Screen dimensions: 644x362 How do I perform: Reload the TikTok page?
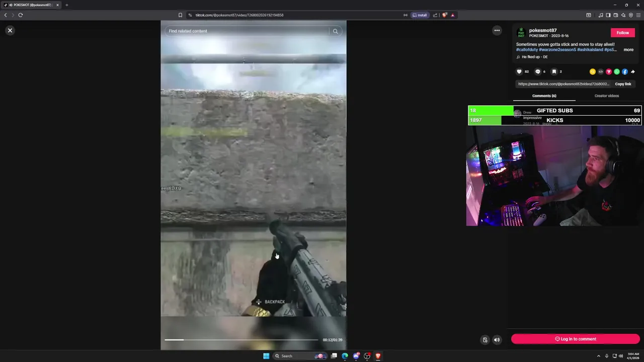click(21, 15)
